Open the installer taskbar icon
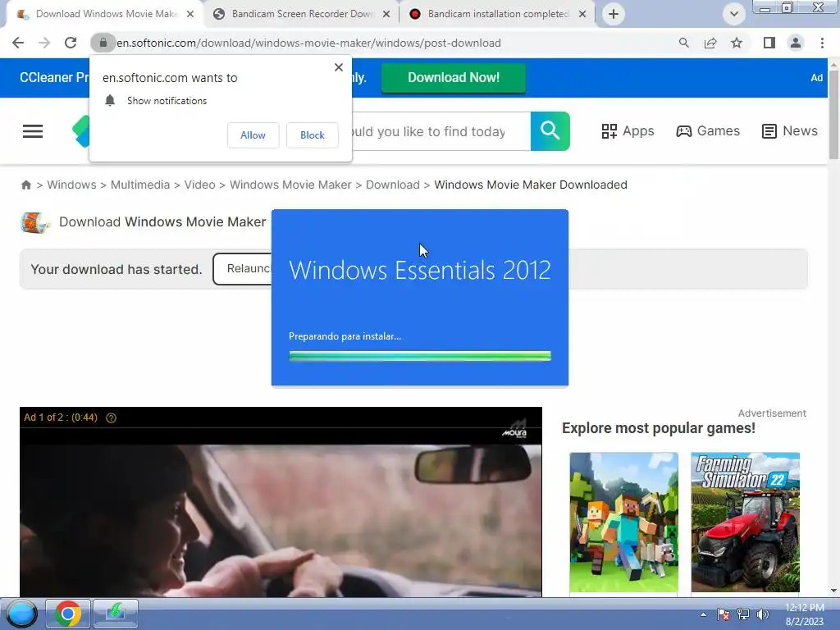 tap(116, 614)
